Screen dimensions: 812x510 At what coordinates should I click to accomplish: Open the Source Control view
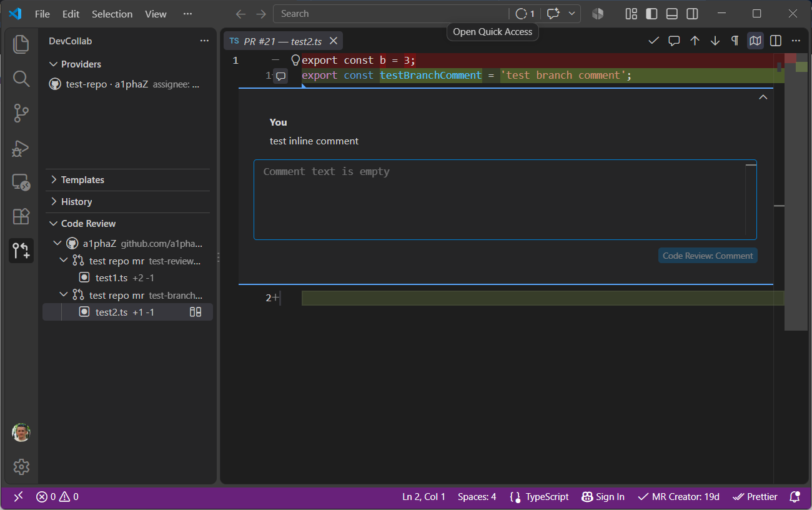pyautogui.click(x=21, y=113)
